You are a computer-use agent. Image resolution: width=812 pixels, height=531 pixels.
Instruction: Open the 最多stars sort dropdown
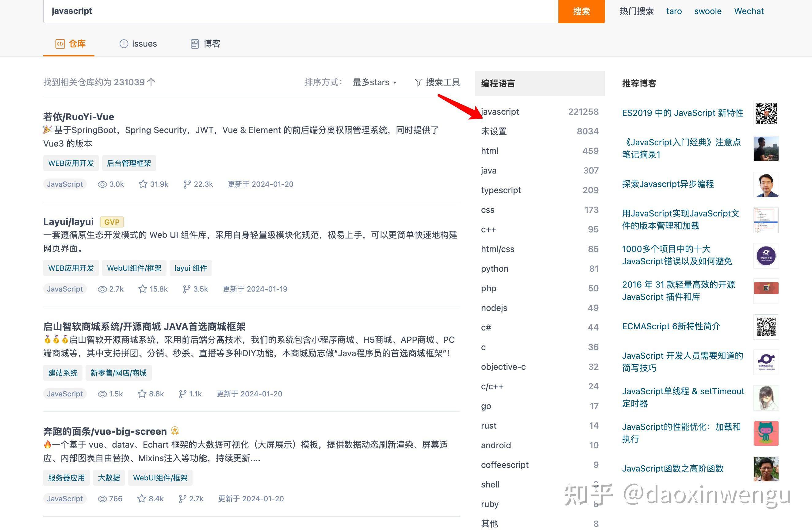pos(374,82)
